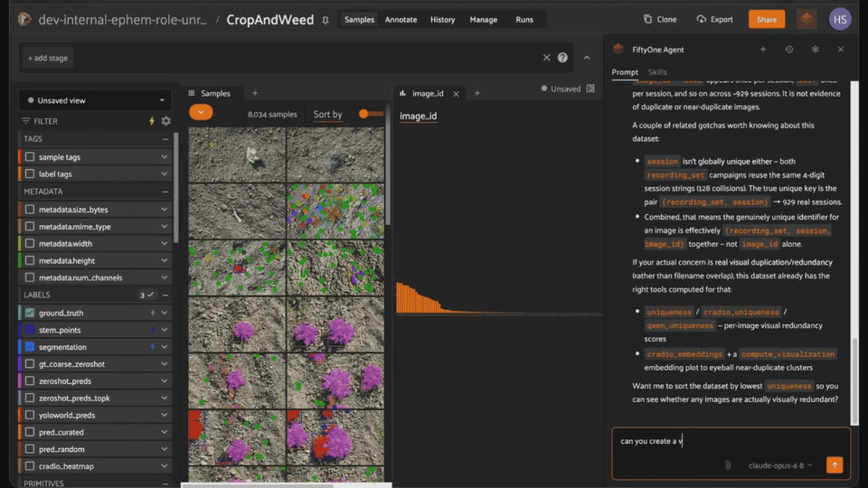Send the prompt with the orange arrow button
Viewport: 868px width, 488px height.
[835, 465]
